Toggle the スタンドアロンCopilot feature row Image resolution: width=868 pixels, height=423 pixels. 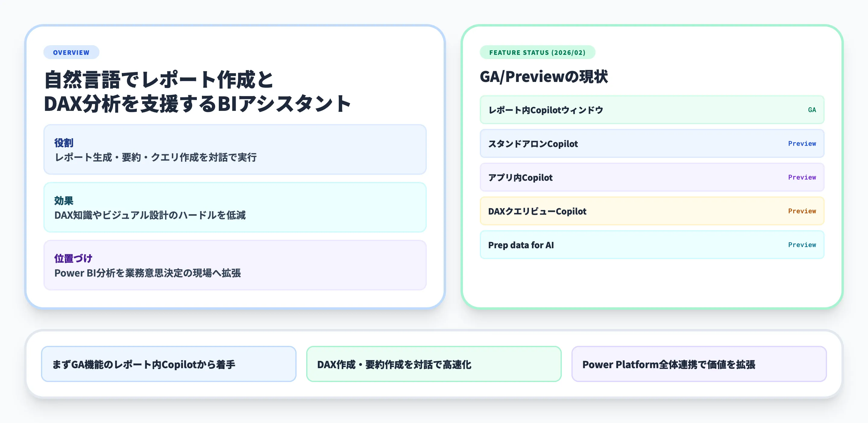click(x=652, y=143)
